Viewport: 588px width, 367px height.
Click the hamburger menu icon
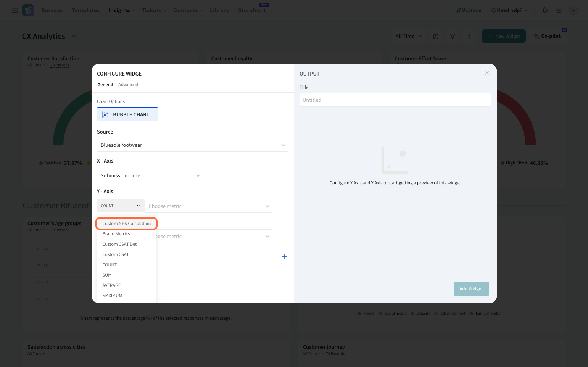[15, 10]
